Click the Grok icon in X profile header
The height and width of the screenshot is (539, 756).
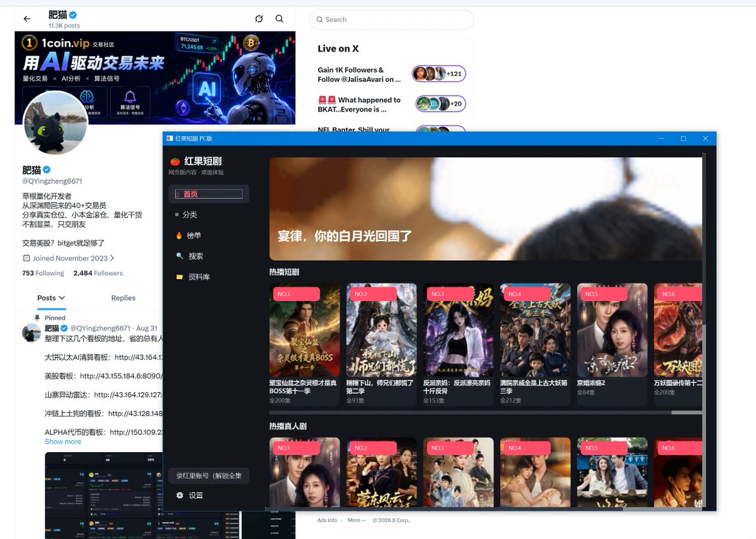259,19
